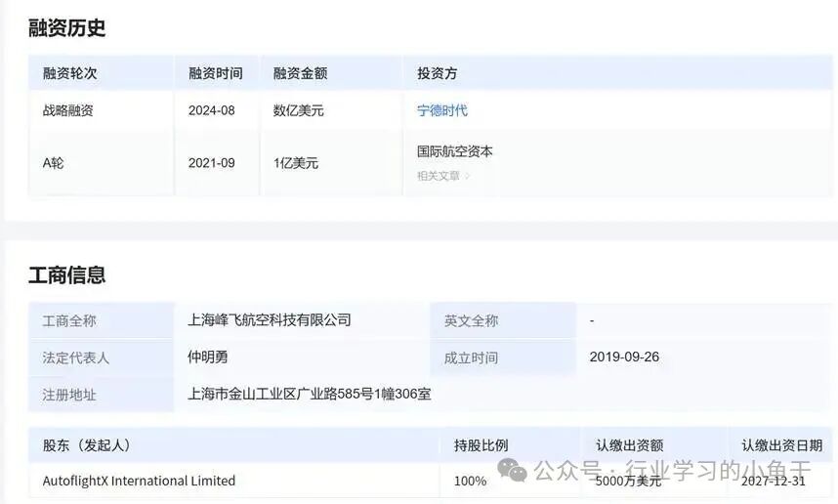Viewport: 838px width, 504px height.
Task: Click the 英文全称 label
Action: pos(471,320)
